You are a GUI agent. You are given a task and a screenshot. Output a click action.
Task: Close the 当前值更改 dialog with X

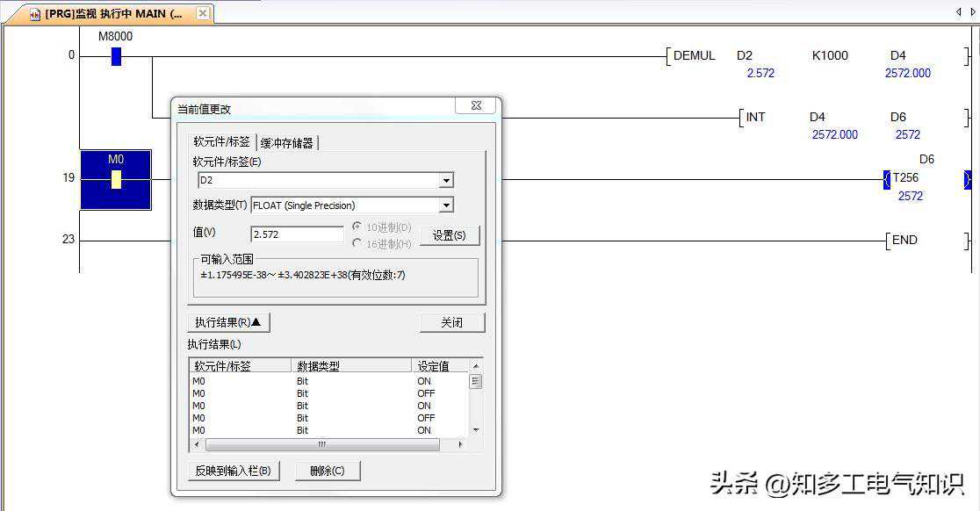pos(476,105)
